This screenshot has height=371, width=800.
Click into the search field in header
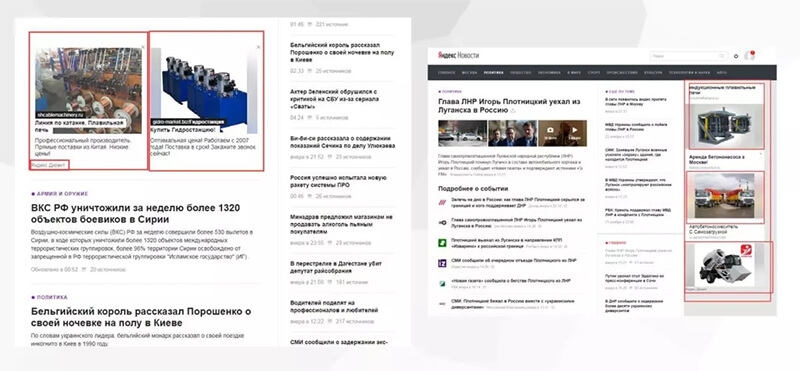[x=688, y=56]
